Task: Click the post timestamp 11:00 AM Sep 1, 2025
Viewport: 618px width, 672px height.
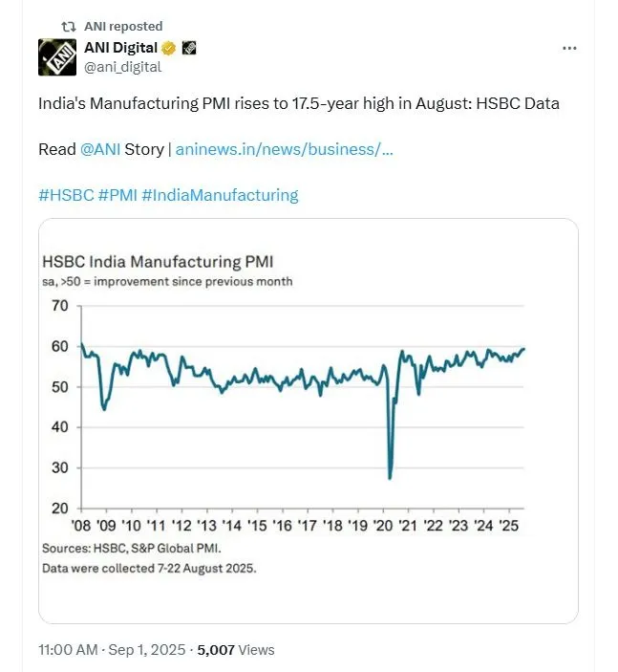Action: pyautogui.click(x=112, y=650)
